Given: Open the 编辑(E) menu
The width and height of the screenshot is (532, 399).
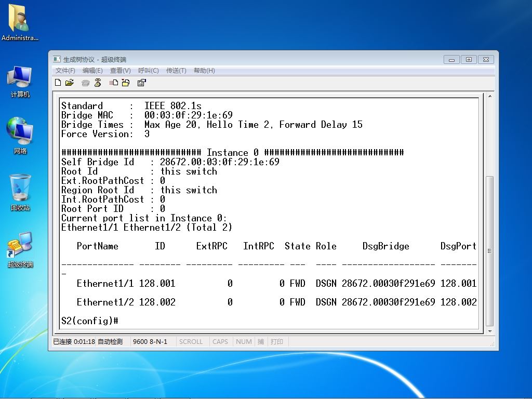Looking at the screenshot, I should coord(92,71).
